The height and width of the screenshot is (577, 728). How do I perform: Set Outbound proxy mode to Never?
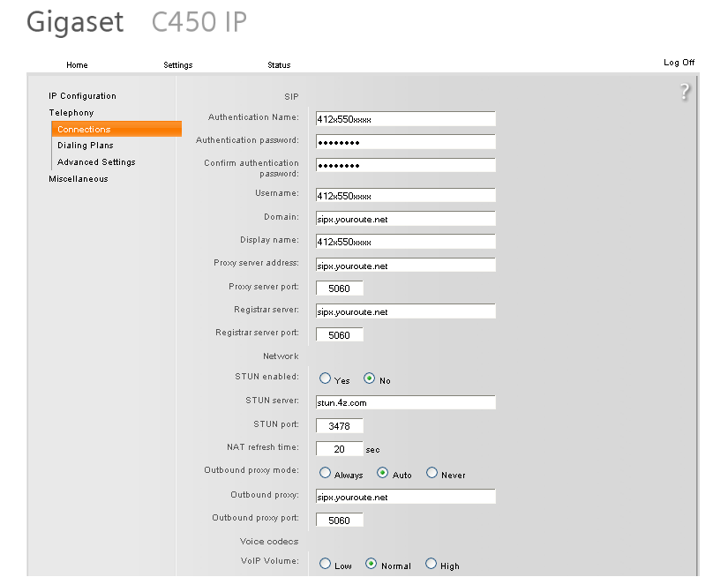pyautogui.click(x=432, y=473)
